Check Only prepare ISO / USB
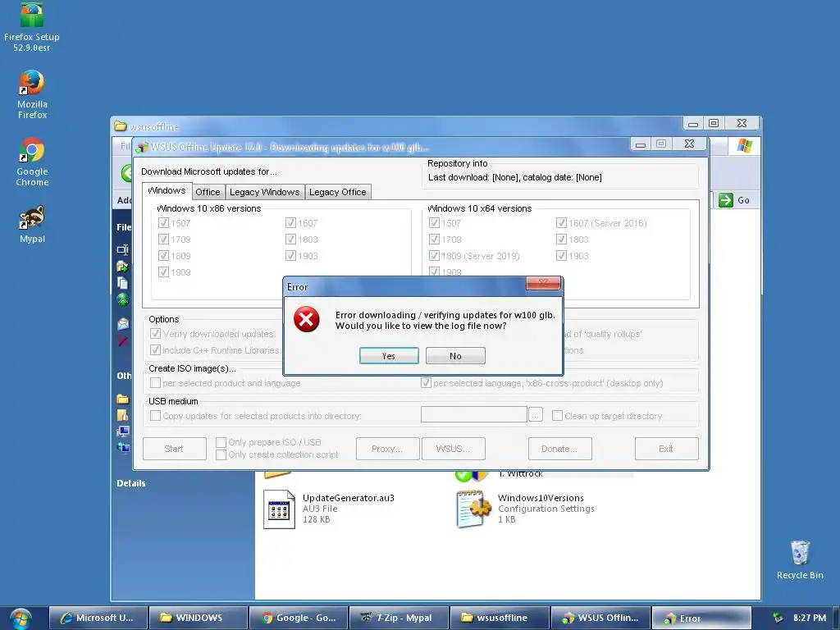 (x=221, y=442)
